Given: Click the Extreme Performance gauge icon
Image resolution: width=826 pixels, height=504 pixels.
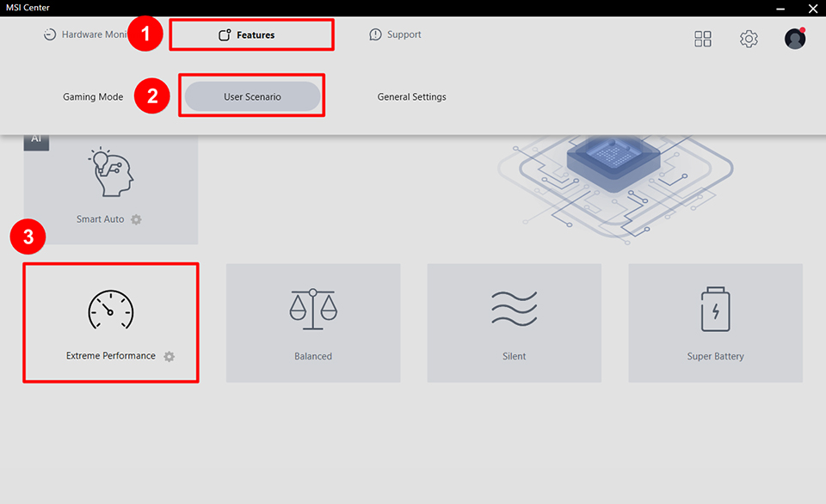Looking at the screenshot, I should coord(111,310).
